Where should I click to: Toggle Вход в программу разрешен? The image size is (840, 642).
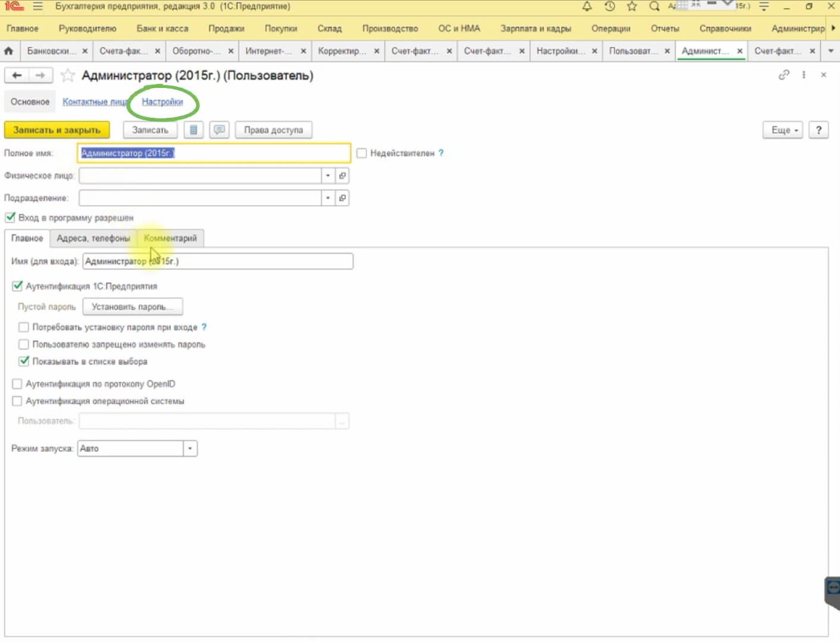10,218
